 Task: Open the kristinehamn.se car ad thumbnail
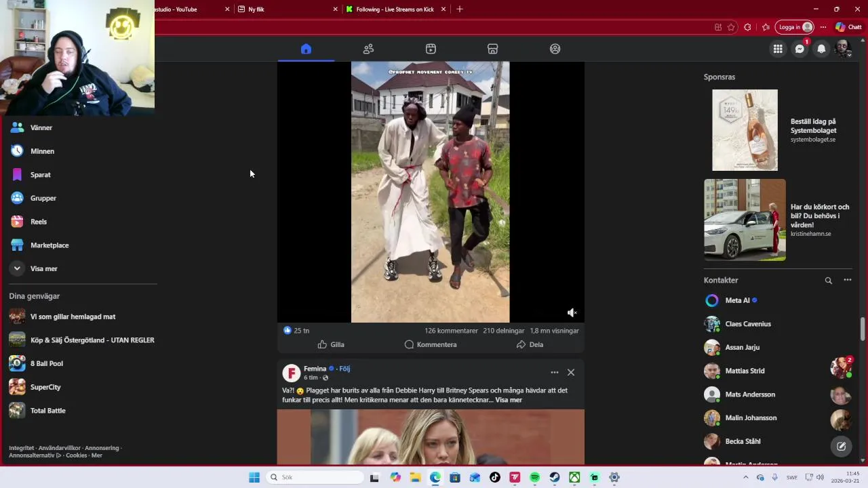click(x=745, y=220)
